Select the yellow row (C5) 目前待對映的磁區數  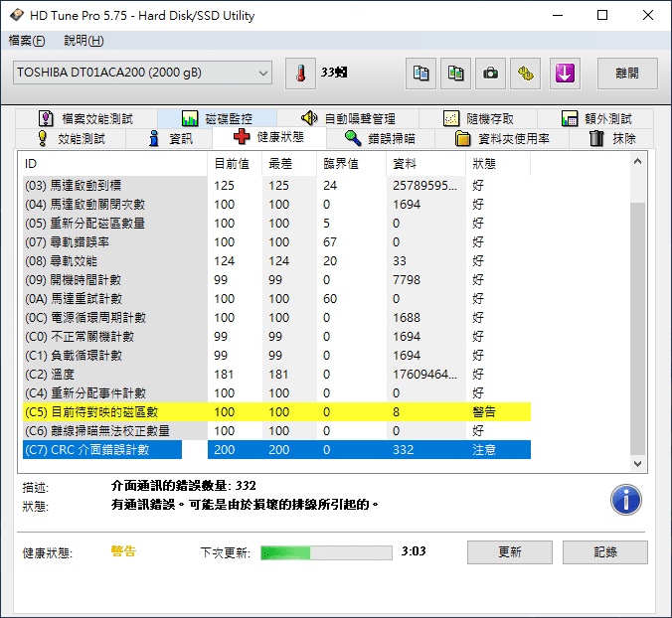click(x=277, y=411)
